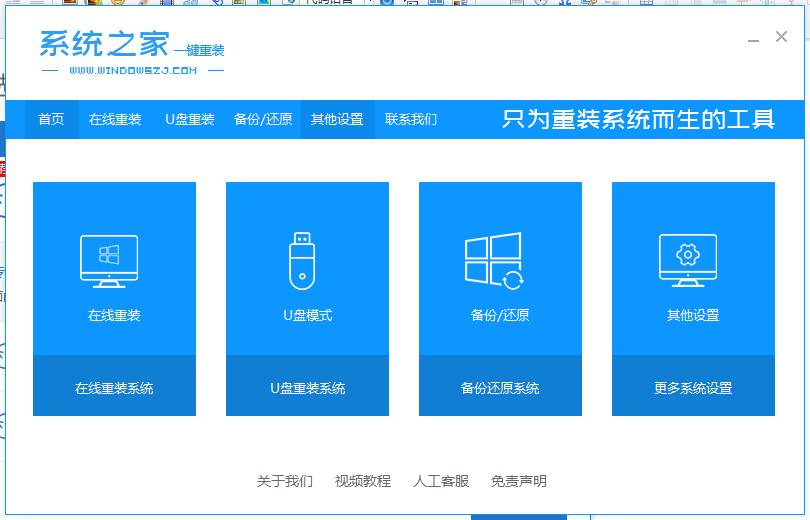Click the Windows logo icon for 备份/还原
Screen dimensions: 810x520
point(494,261)
